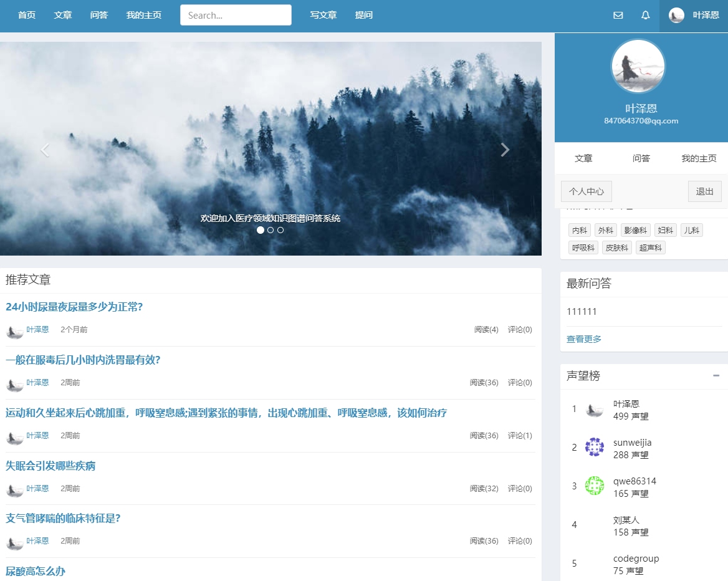Click the email 847064370@qq.com in profile
This screenshot has width=728, height=581.
[641, 121]
